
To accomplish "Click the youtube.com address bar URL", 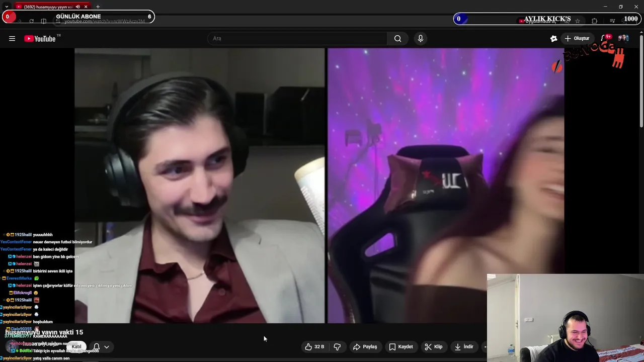I will tap(104, 21).
